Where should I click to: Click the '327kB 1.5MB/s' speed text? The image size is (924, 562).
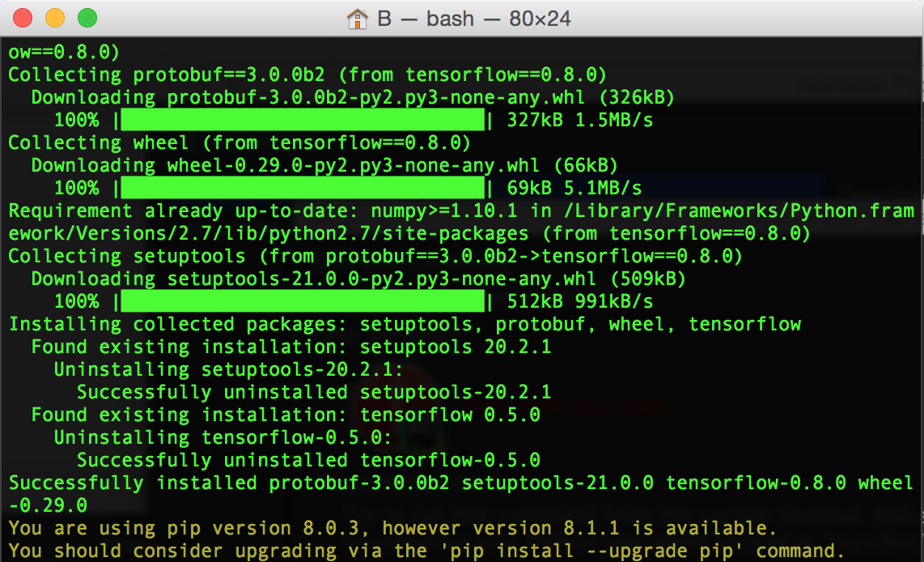pos(580,121)
